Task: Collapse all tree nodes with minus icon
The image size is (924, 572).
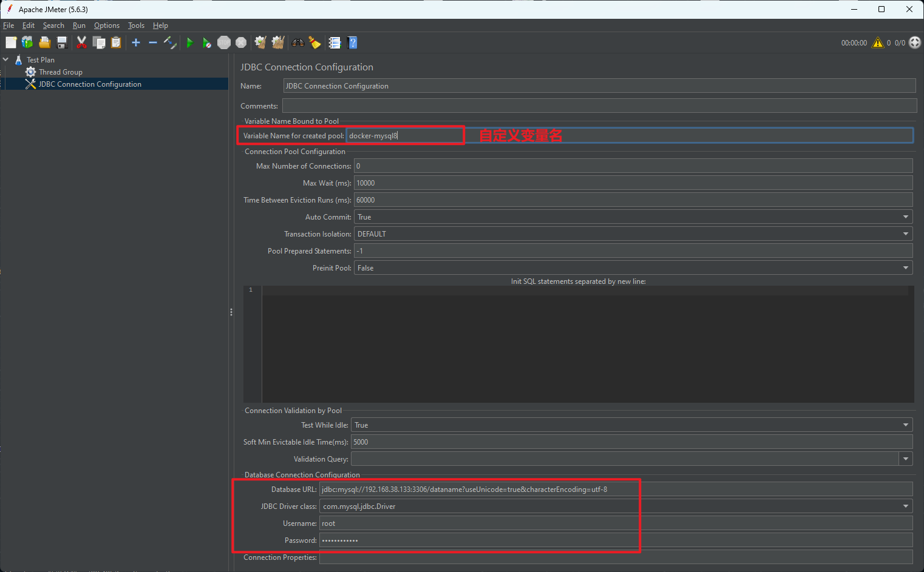Action: click(x=153, y=42)
